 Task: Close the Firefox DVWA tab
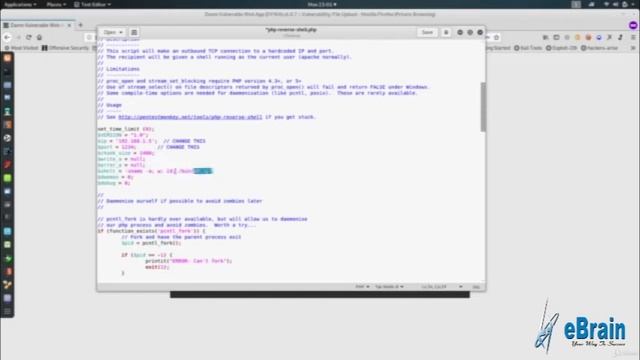click(x=69, y=25)
